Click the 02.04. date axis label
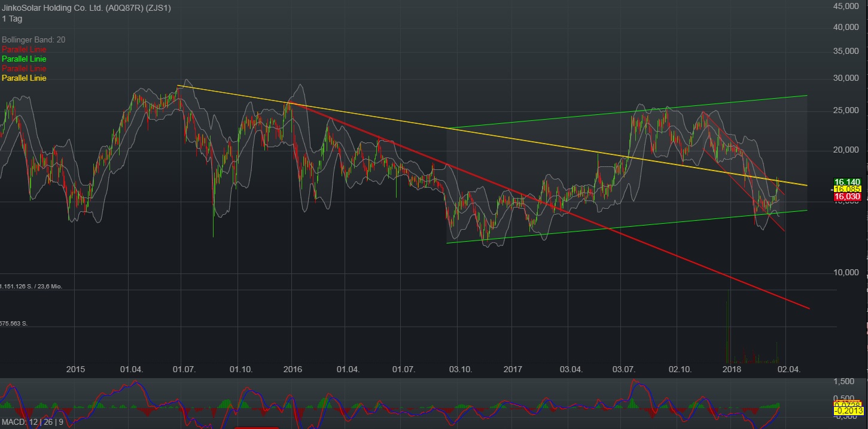The image size is (868, 429). pos(788,370)
